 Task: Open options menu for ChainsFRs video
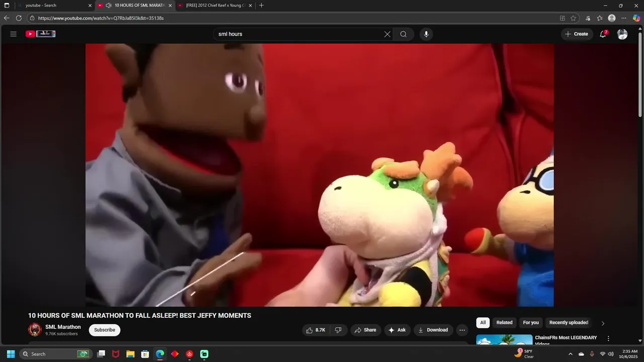608,339
